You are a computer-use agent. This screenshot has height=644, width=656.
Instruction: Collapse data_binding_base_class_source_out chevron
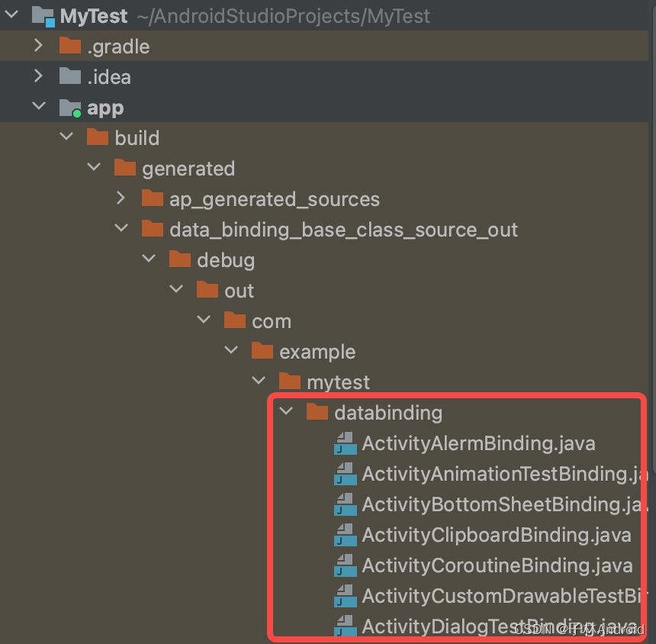[x=121, y=228]
